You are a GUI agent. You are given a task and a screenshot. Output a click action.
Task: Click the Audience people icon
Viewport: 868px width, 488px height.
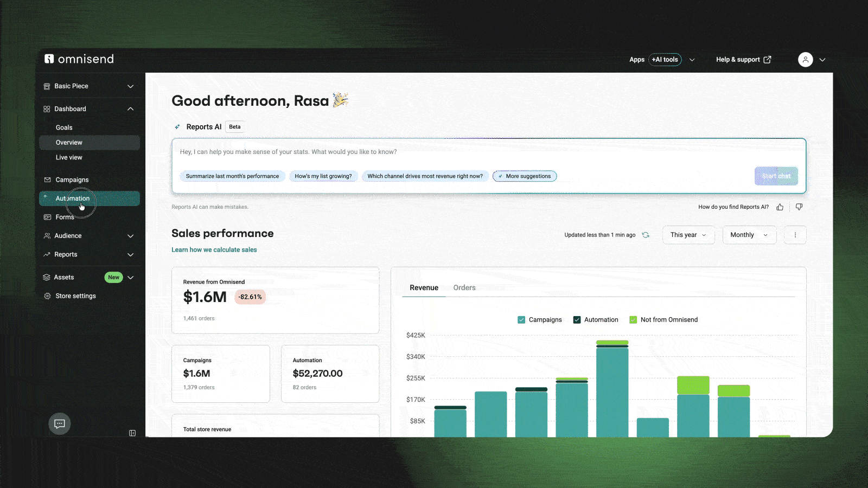[x=47, y=236]
